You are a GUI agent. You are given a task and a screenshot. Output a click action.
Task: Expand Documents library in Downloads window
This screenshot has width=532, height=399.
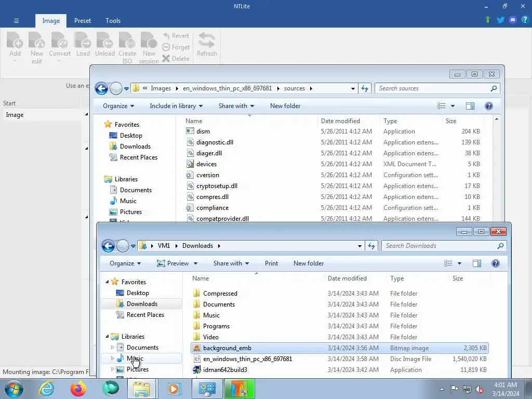click(x=112, y=347)
